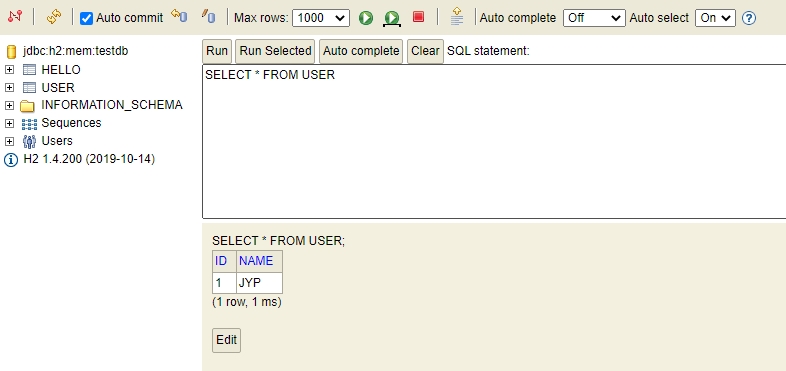
Task: Open the Auto select dropdown
Action: click(x=715, y=18)
